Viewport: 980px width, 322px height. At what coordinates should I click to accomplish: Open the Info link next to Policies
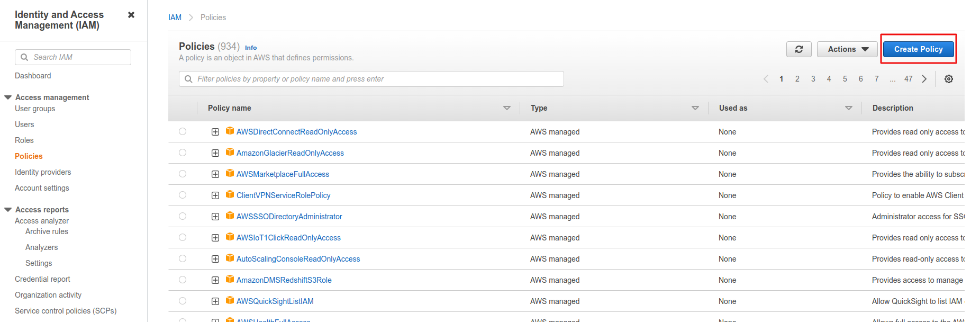[x=251, y=48]
